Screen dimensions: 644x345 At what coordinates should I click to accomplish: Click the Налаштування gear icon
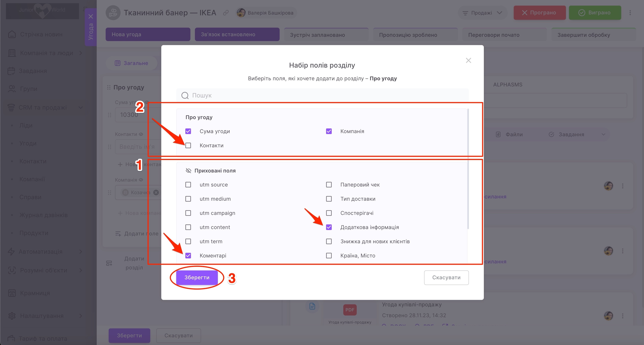tap(12, 316)
